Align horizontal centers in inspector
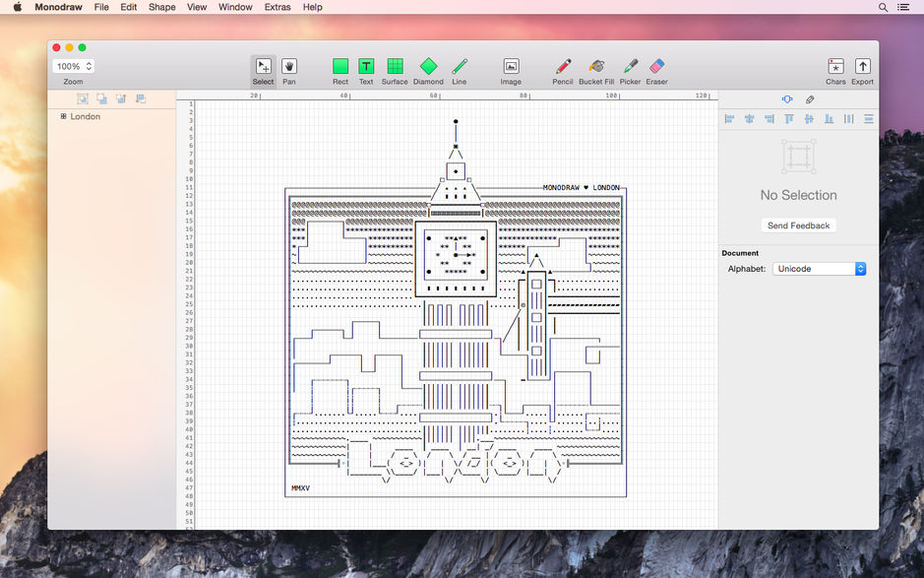Viewport: 924px width, 578px height. pyautogui.click(x=750, y=118)
